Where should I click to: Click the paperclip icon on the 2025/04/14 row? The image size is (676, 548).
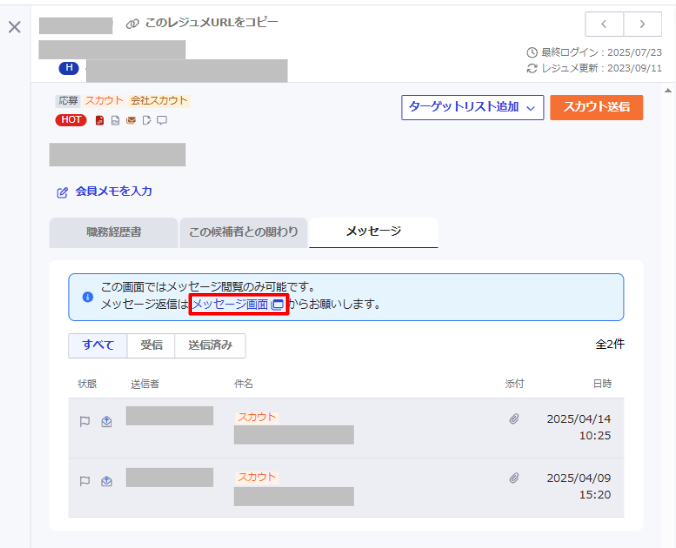pos(514,419)
